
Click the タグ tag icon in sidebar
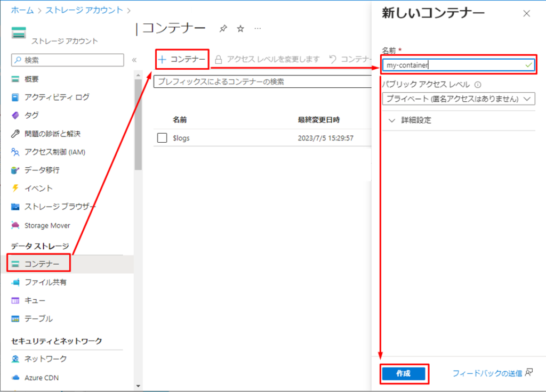point(15,115)
